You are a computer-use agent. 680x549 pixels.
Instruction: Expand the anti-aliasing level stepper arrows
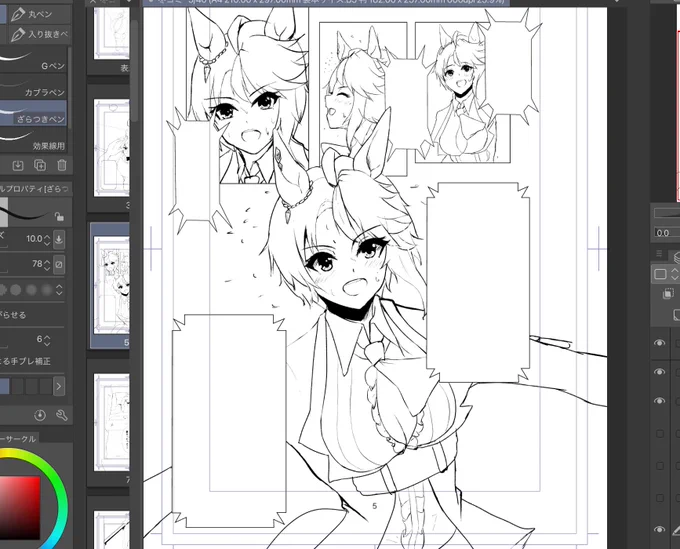click(x=59, y=290)
